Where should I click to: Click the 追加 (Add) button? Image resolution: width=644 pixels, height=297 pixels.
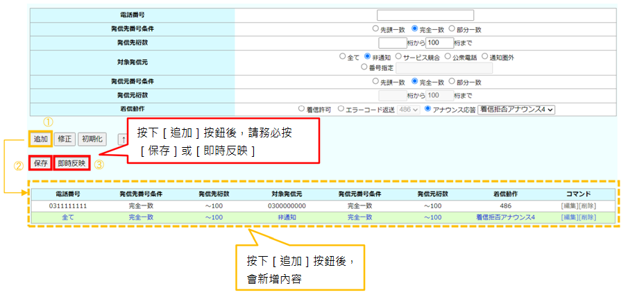point(40,139)
